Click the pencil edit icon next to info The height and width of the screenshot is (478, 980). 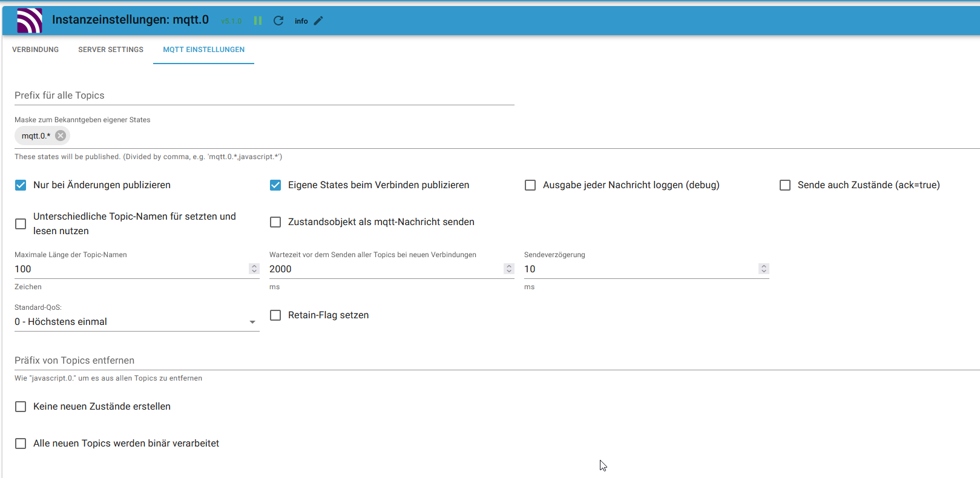(318, 21)
